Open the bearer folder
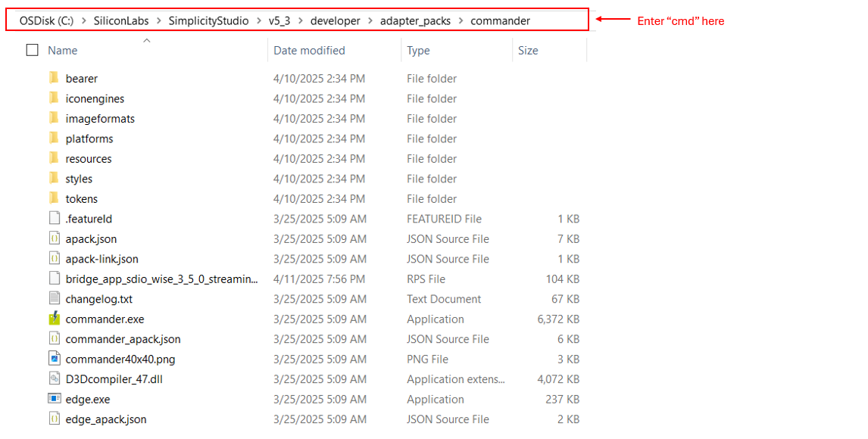The width and height of the screenshot is (868, 439). (82, 78)
